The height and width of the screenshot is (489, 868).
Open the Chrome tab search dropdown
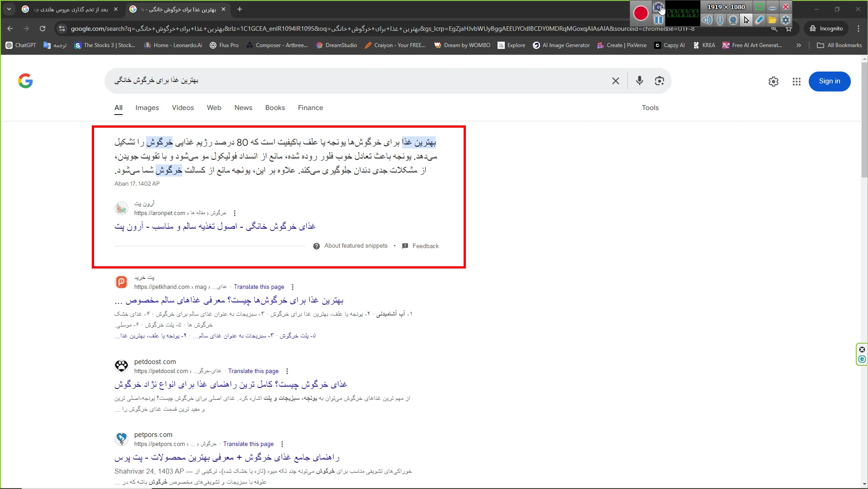point(9,9)
